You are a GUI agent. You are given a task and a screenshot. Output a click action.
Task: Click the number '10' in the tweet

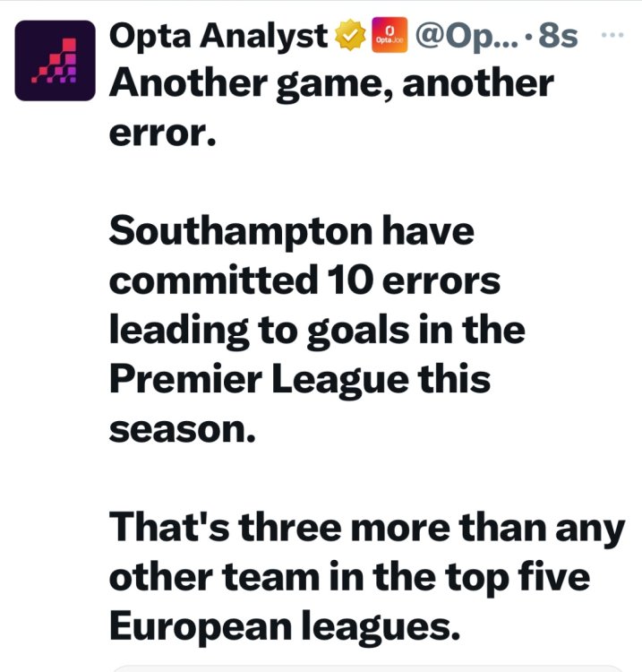pyautogui.click(x=343, y=281)
